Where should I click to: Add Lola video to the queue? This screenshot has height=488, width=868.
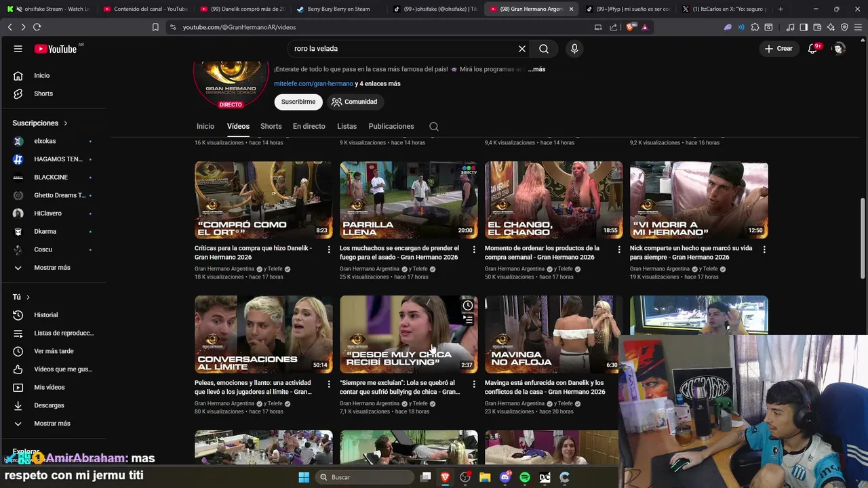(x=468, y=320)
